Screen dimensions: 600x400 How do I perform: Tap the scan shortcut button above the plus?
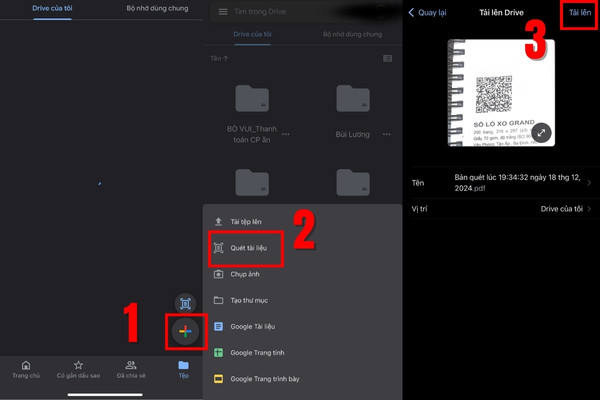click(185, 304)
